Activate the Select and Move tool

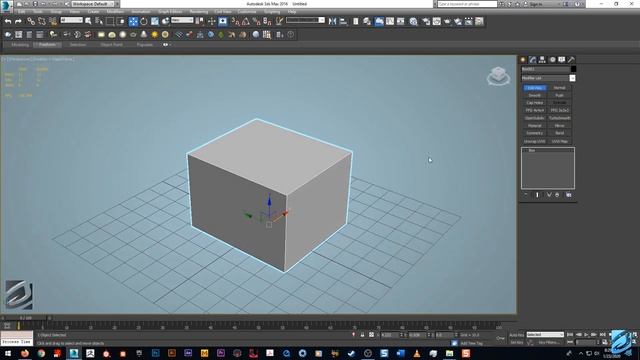tap(133, 21)
